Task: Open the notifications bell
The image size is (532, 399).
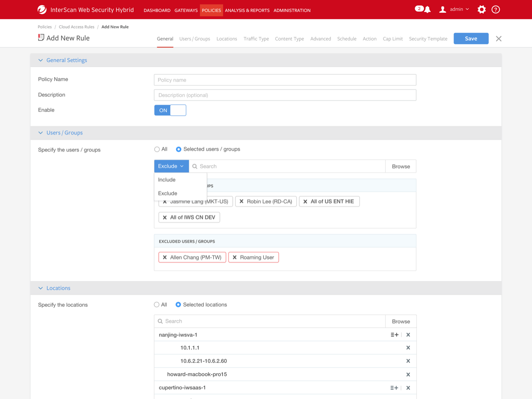Action: pyautogui.click(x=427, y=10)
